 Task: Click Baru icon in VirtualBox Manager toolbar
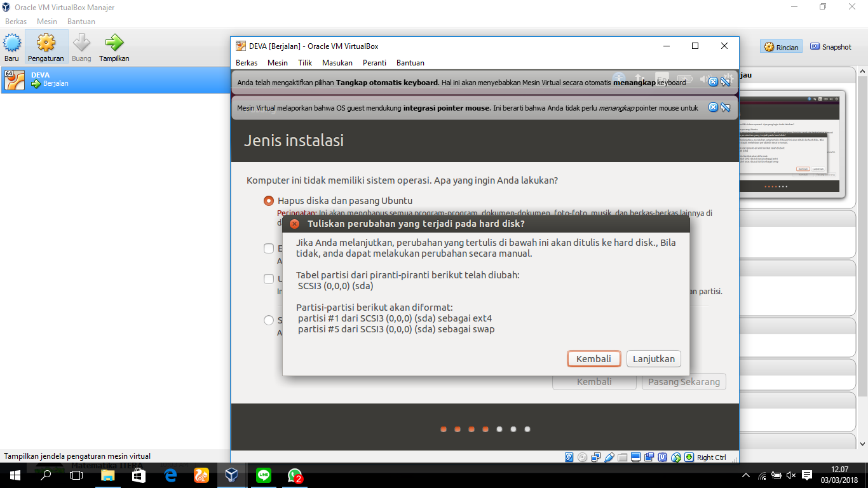(12, 47)
